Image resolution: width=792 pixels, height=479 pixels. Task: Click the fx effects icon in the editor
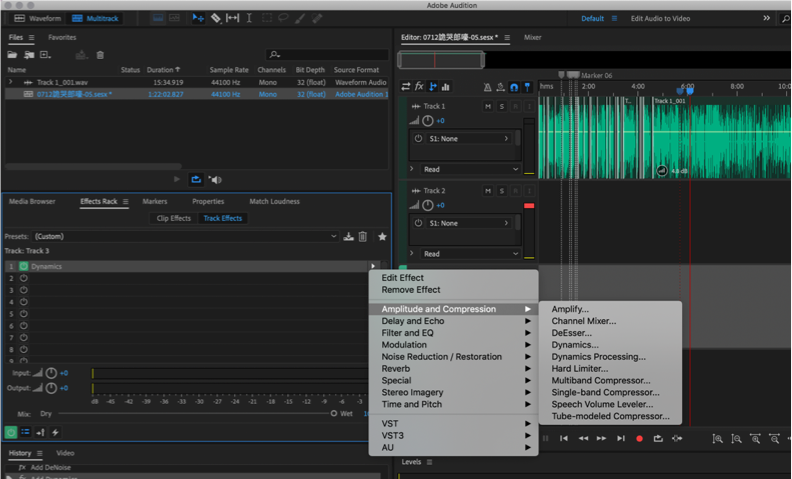(x=419, y=87)
